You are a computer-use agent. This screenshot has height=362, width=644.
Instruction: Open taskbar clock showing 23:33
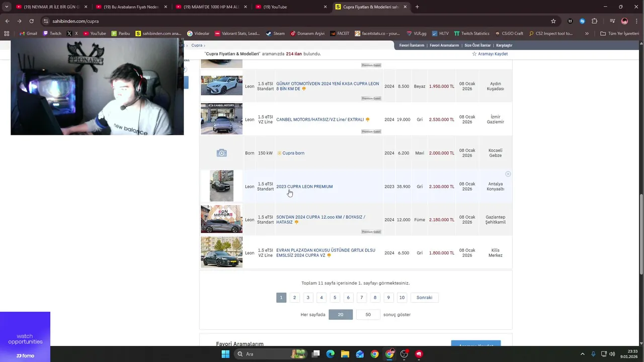[x=628, y=354]
